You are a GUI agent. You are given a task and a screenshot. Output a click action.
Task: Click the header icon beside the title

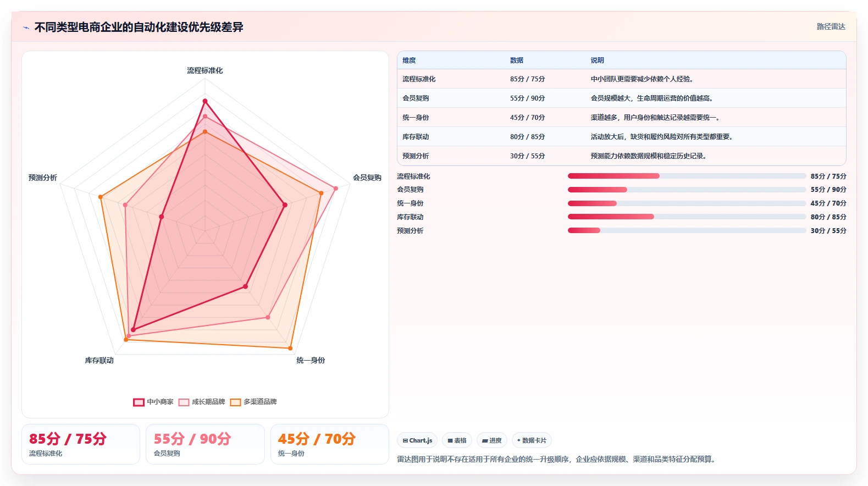26,27
